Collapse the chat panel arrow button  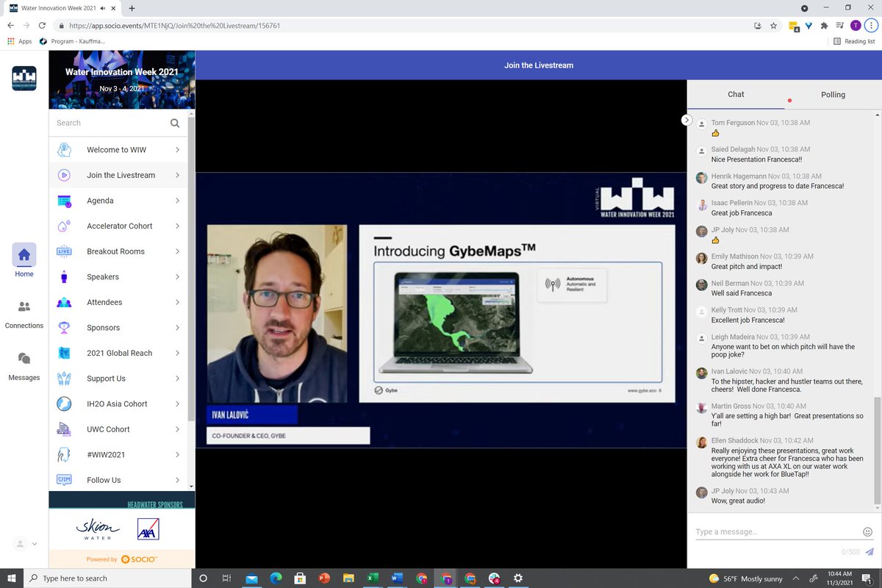pyautogui.click(x=686, y=120)
